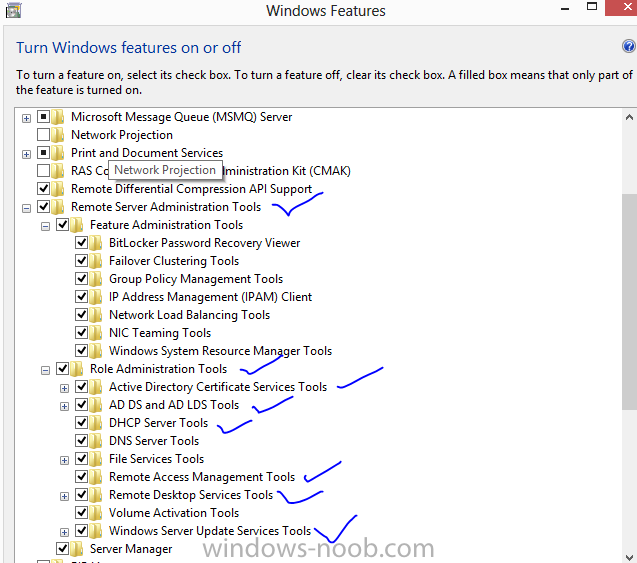The image size is (637, 563).
Task: Click folder icon beside Remote Desktop Services Tools
Action: (x=95, y=495)
